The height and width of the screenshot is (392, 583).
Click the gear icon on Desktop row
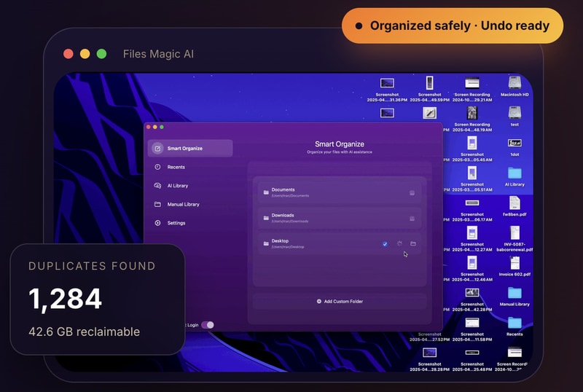pos(399,243)
